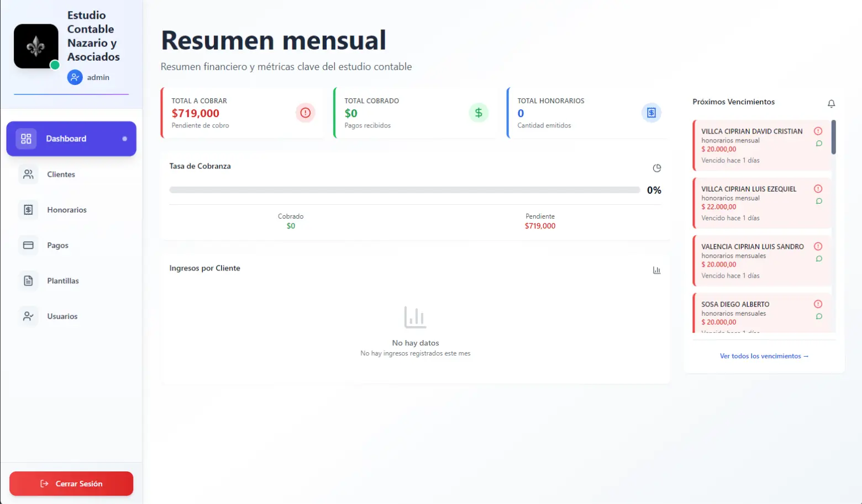Viewport: 862px width, 504px height.
Task: Click the alert toggle on VALENCIA CIPRIAN LUIS SANDRO
Action: [818, 246]
